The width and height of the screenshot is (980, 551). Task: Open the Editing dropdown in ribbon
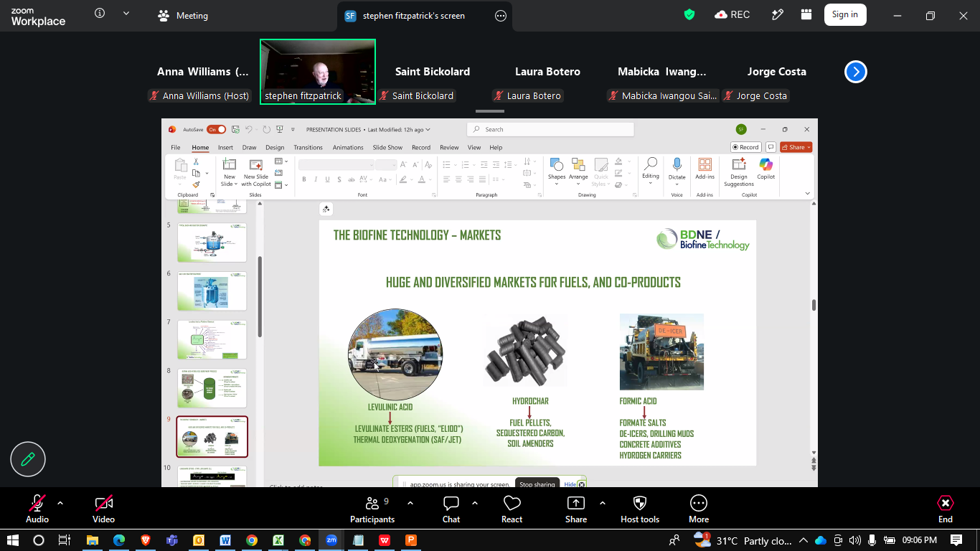(650, 171)
